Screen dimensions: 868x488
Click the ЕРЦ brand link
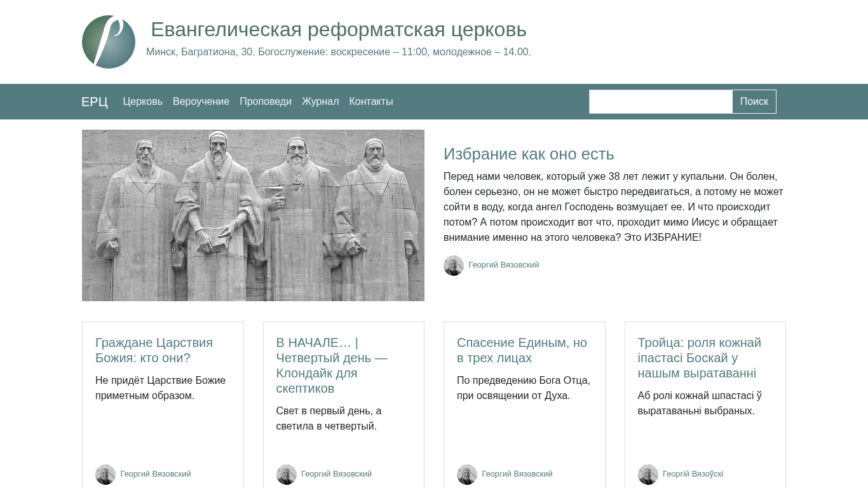click(x=95, y=102)
